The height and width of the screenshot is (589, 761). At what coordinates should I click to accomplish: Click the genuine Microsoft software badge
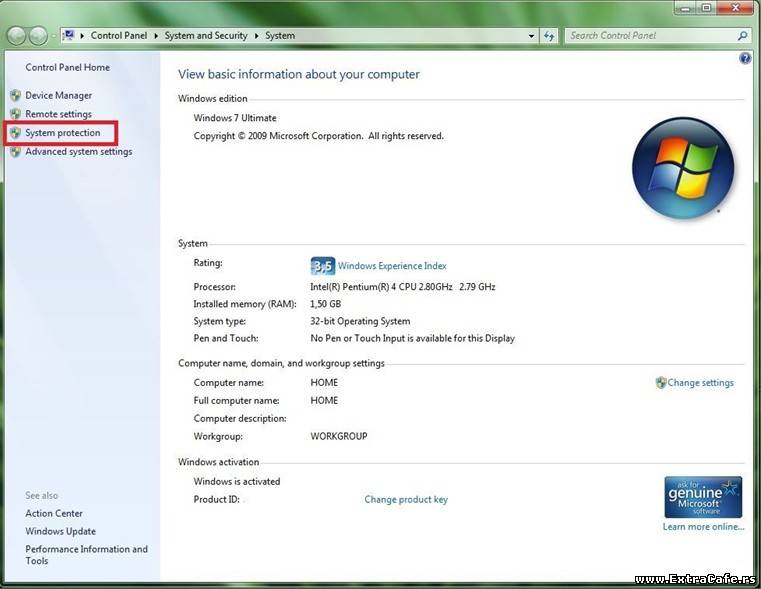[x=703, y=497]
